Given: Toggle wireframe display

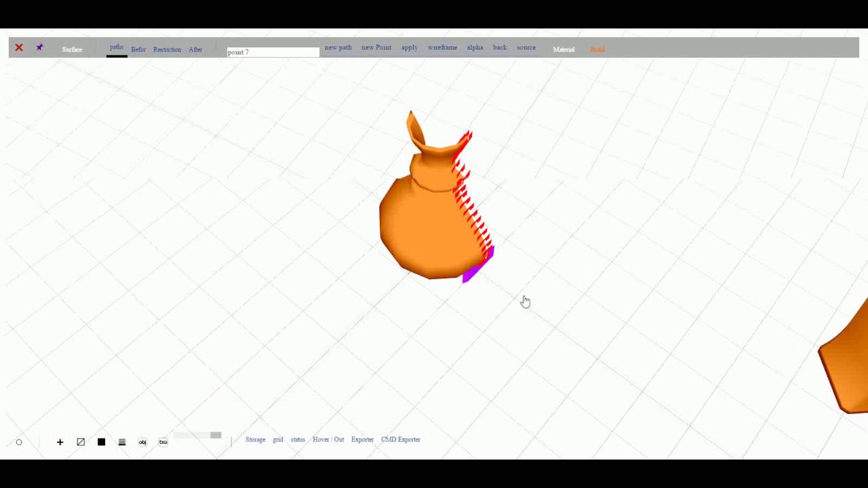Looking at the screenshot, I should pyautogui.click(x=442, y=47).
